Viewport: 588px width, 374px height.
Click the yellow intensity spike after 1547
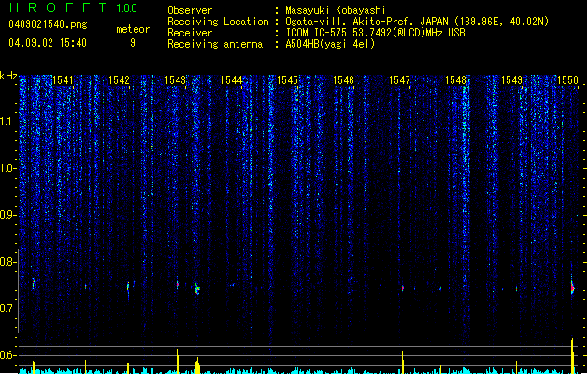point(402,362)
